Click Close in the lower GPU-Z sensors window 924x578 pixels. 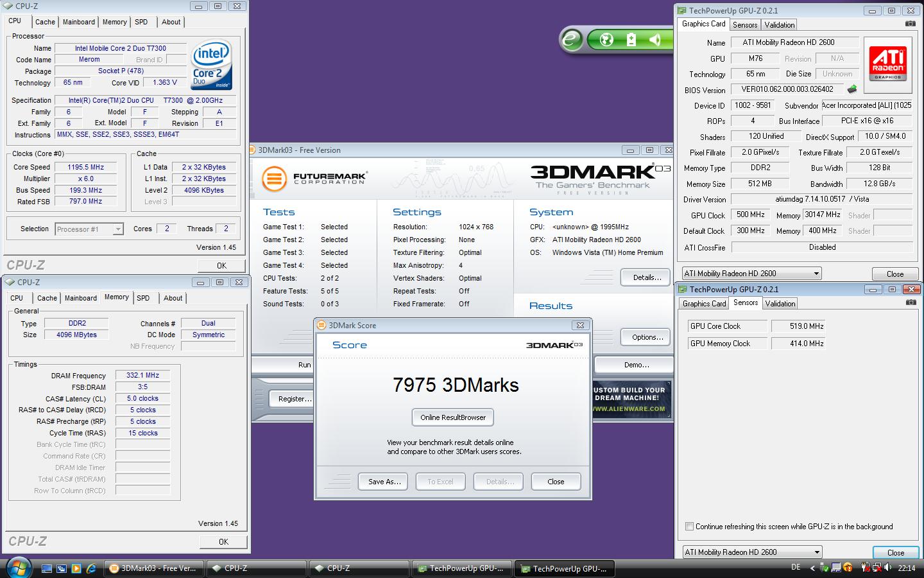tap(895, 552)
